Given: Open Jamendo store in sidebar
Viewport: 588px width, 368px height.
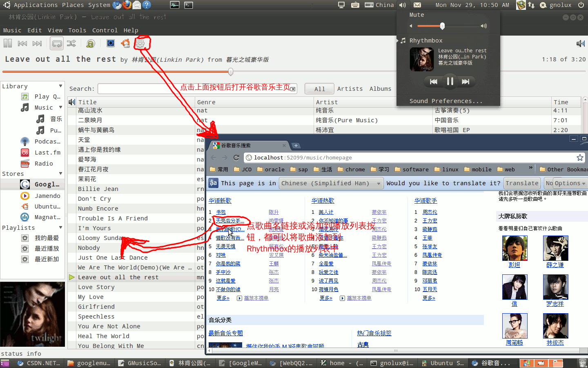Looking at the screenshot, I should pyautogui.click(x=41, y=196).
